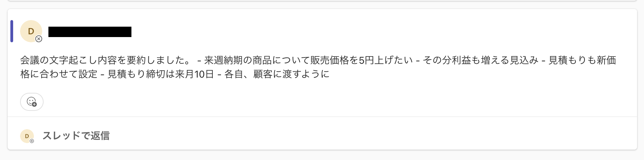Click the small D avatar beside スレッドで返信

coord(27,136)
